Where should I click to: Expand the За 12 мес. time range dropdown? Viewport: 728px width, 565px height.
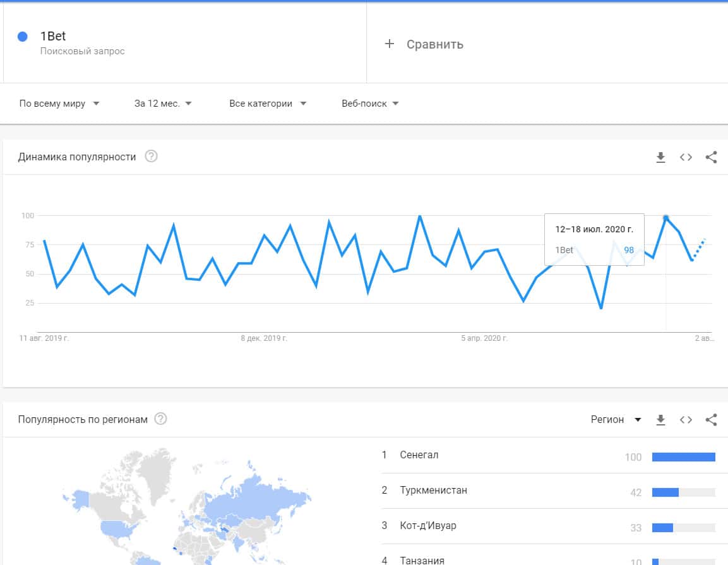[x=163, y=104]
